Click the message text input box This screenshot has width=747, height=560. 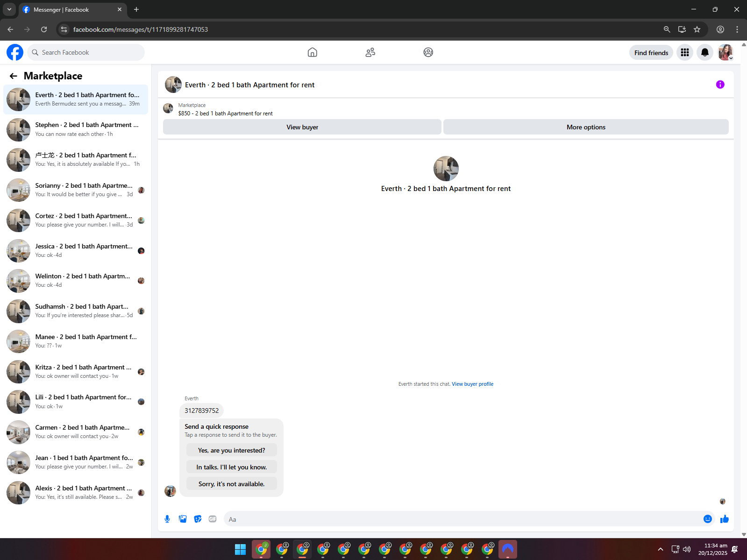point(462,519)
